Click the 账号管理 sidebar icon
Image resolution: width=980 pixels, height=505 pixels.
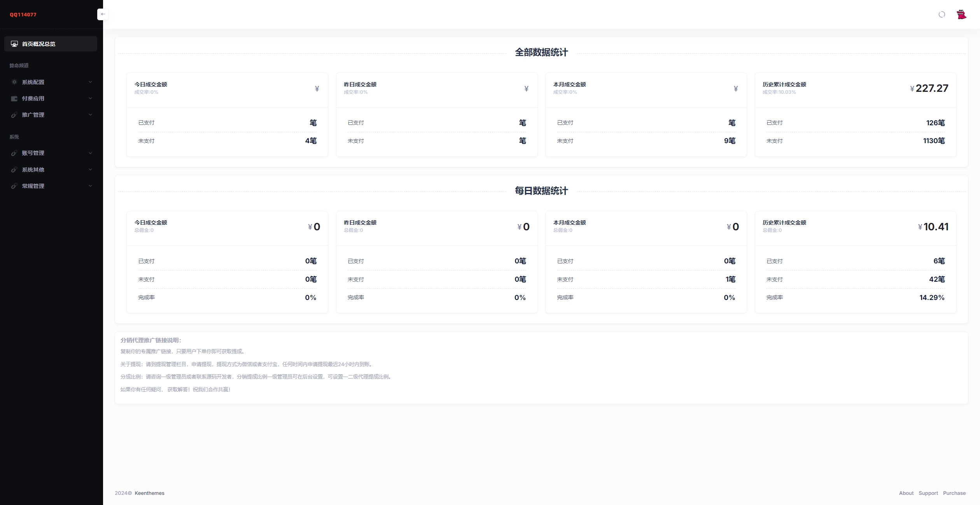coord(14,153)
